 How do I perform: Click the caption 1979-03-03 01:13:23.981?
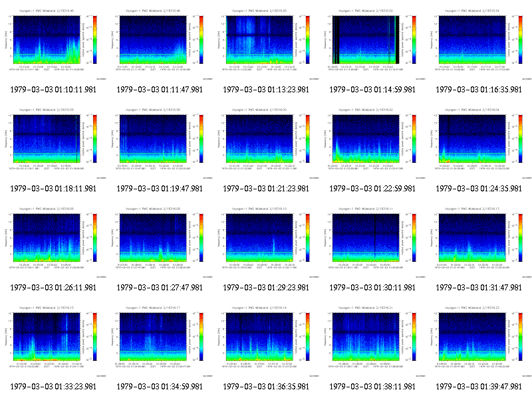point(266,90)
